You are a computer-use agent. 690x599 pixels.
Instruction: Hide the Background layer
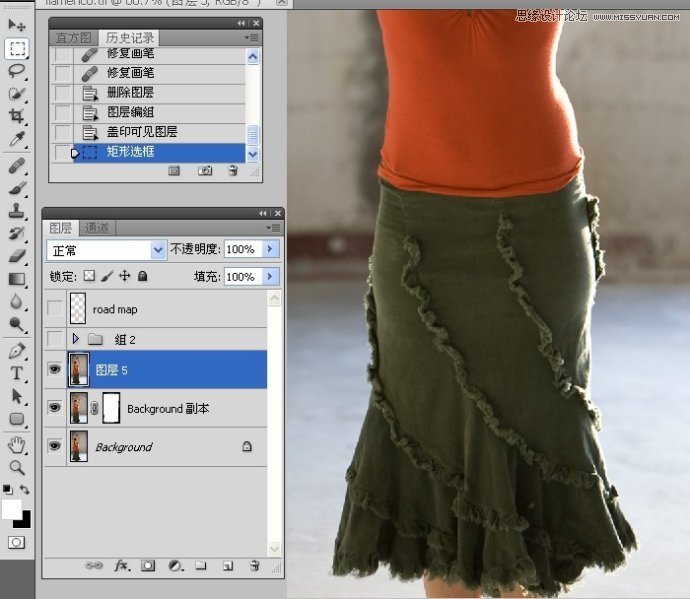click(x=55, y=446)
